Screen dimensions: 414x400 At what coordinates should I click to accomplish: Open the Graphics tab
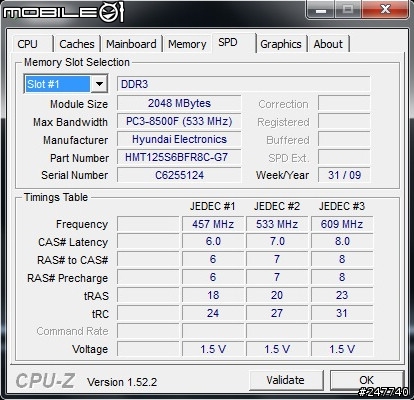pyautogui.click(x=281, y=44)
